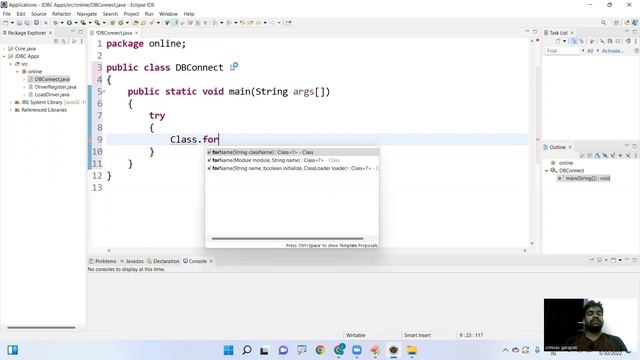Click the magnifier Search icon at toolbar right
The height and width of the screenshot is (360, 640).
(604, 22)
